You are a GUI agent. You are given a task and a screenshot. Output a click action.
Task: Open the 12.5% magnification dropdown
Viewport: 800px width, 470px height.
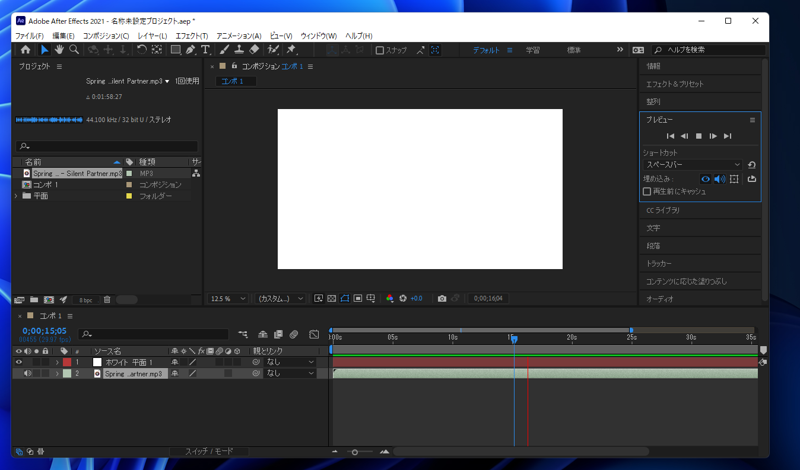[x=228, y=299]
